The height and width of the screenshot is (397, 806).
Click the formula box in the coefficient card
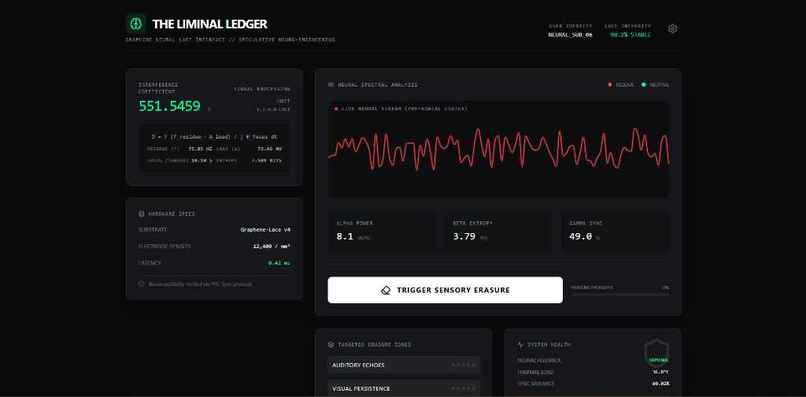[x=214, y=148]
